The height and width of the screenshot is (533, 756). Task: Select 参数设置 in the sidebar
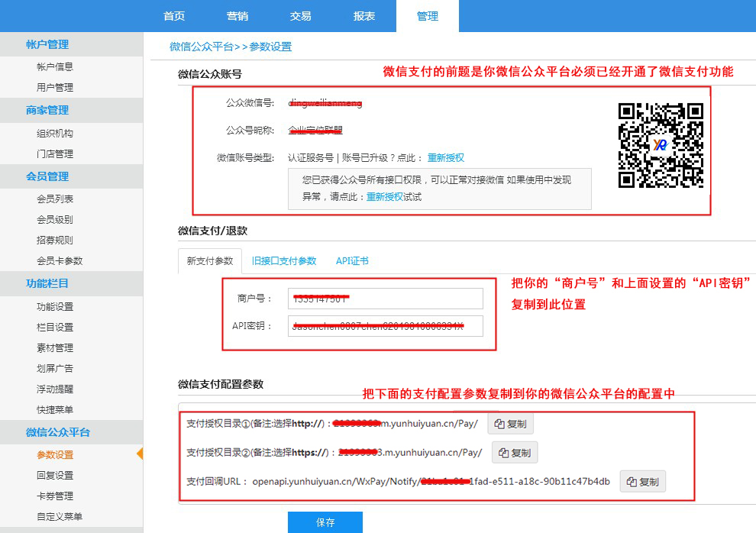point(55,455)
